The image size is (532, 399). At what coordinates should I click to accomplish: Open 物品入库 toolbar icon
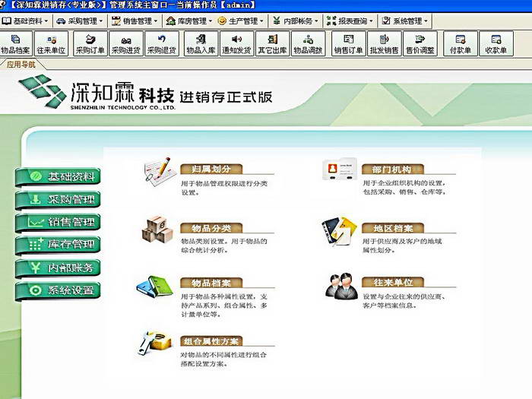(201, 44)
